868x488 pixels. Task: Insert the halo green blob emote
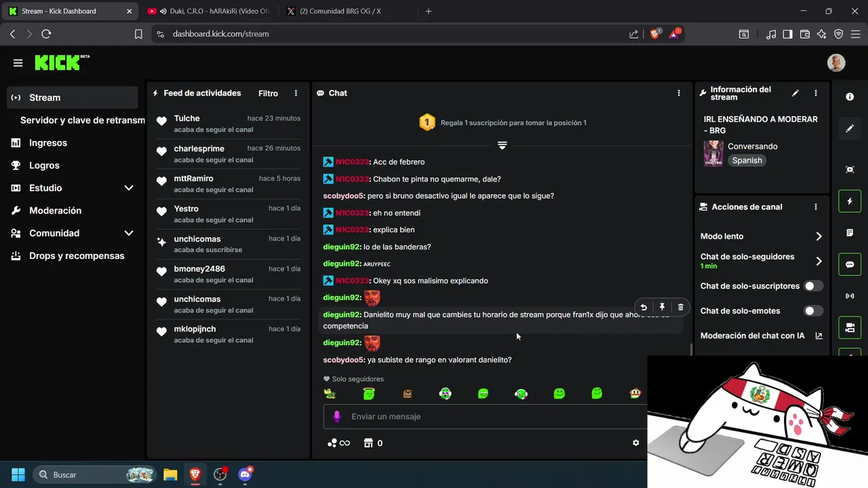(x=369, y=393)
